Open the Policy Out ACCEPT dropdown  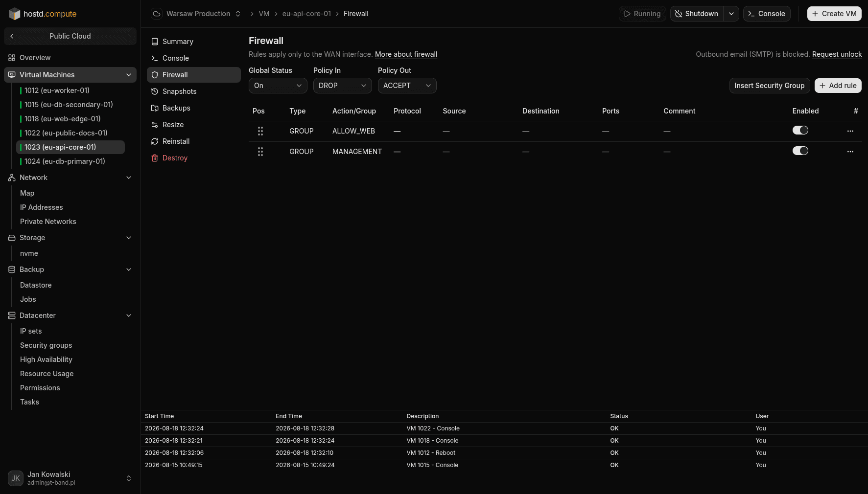(x=407, y=86)
